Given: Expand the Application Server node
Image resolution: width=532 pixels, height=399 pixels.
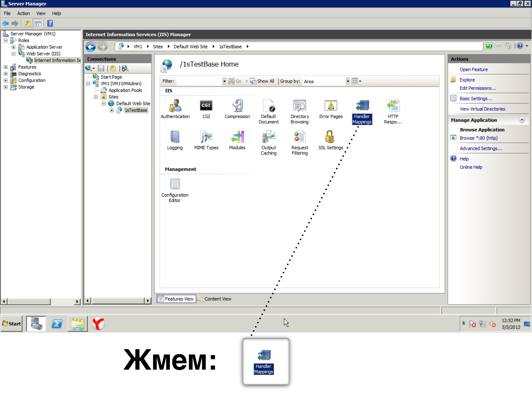Looking at the screenshot, I should 14,47.
